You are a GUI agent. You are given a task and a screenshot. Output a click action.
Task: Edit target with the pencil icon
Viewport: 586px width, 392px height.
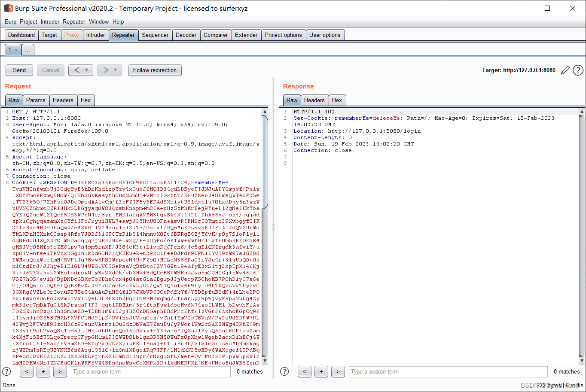point(565,70)
